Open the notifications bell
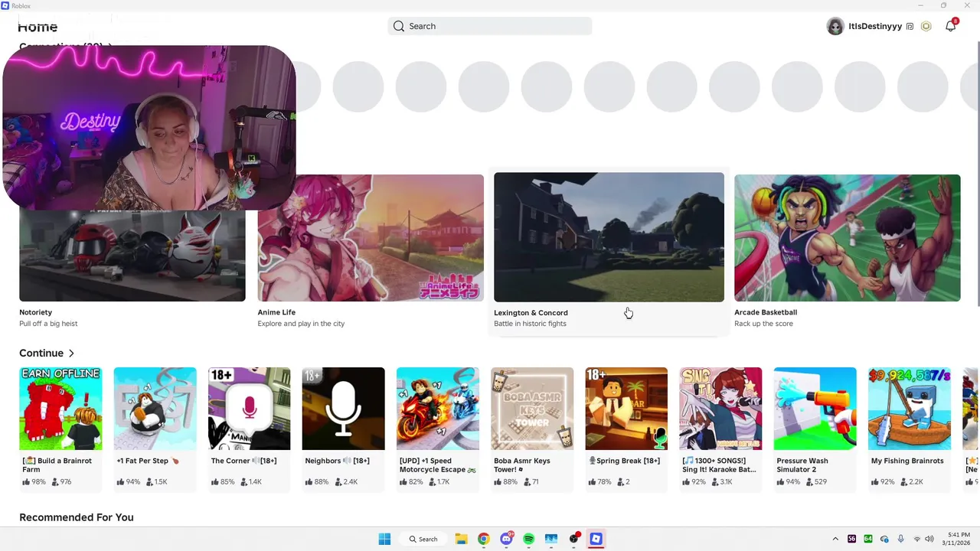The image size is (980, 551). click(950, 26)
